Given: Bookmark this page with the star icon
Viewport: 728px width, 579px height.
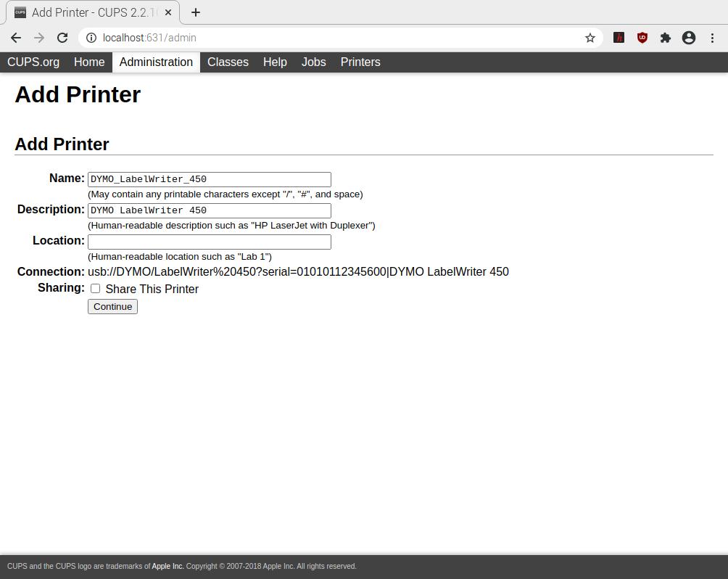Looking at the screenshot, I should click(x=590, y=38).
